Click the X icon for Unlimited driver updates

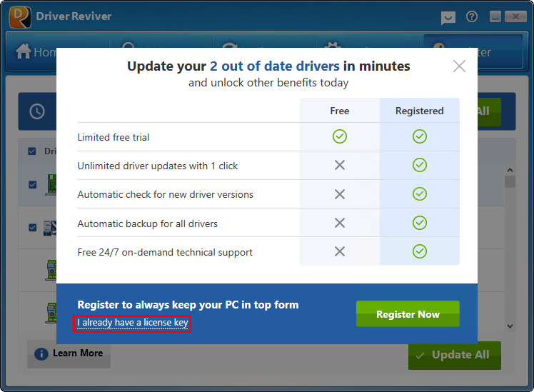(340, 166)
